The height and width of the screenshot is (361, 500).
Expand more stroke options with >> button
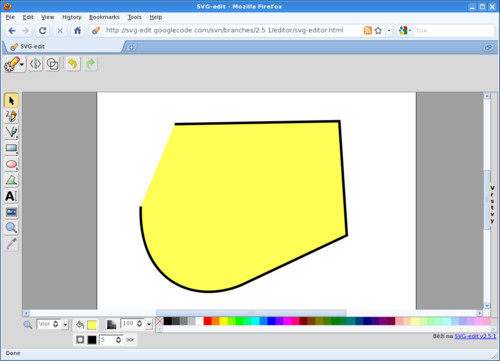(130, 340)
